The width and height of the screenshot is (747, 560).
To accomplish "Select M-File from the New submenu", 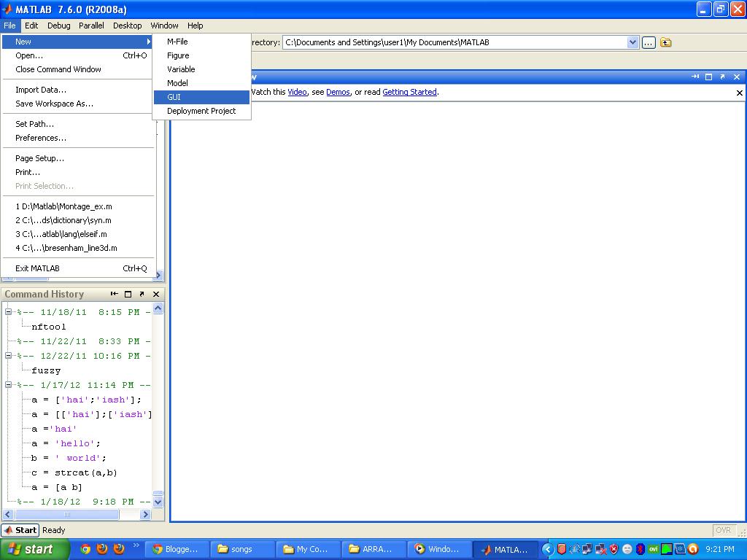I will [x=201, y=42].
